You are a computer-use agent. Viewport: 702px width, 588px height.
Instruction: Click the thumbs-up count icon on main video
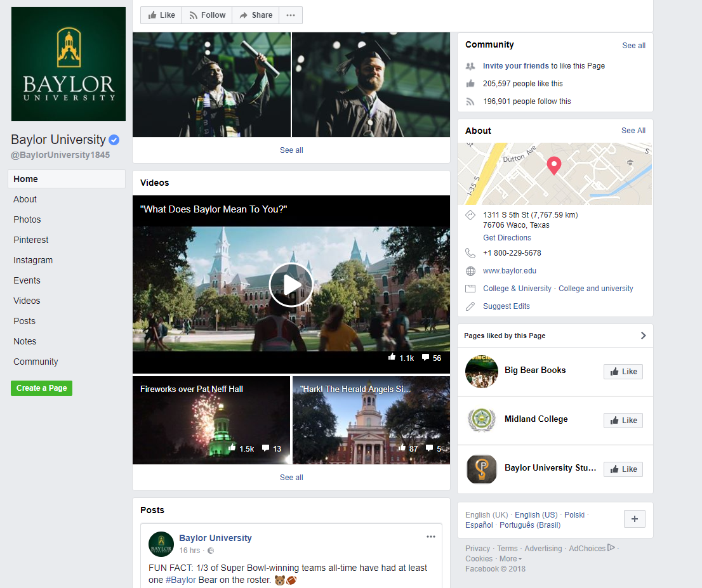(392, 357)
